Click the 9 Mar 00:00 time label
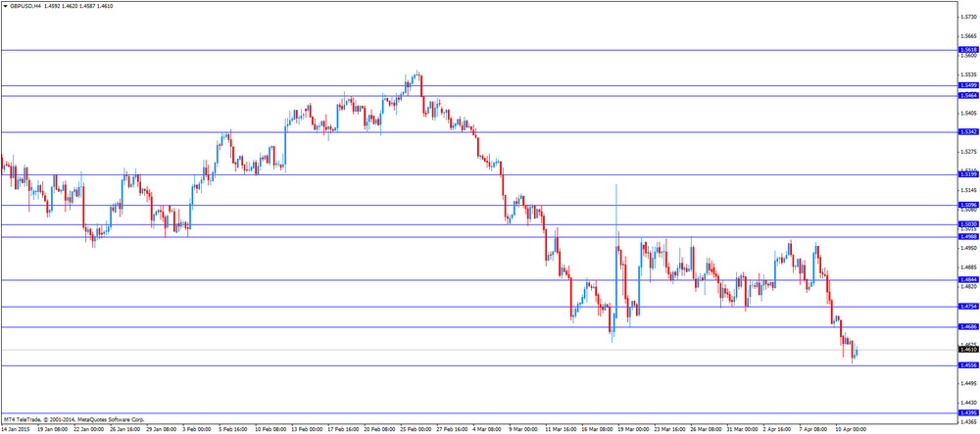 [x=522, y=430]
